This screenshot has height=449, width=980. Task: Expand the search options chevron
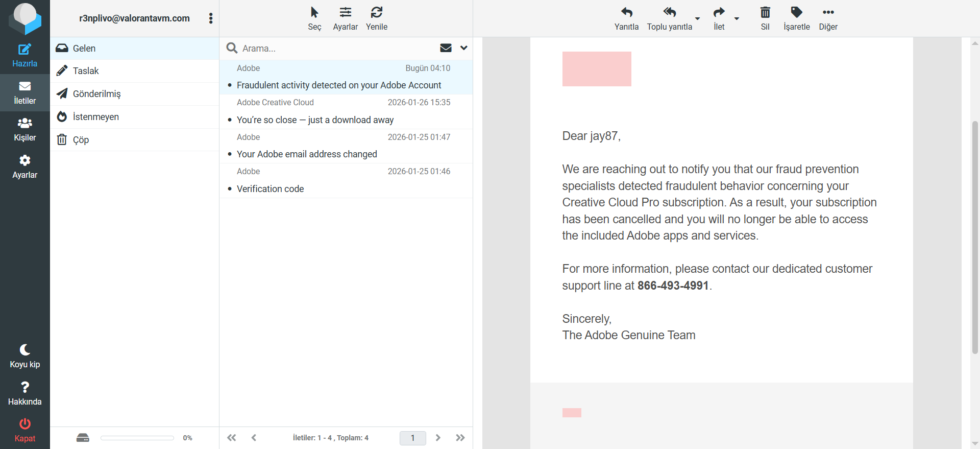pyautogui.click(x=463, y=48)
